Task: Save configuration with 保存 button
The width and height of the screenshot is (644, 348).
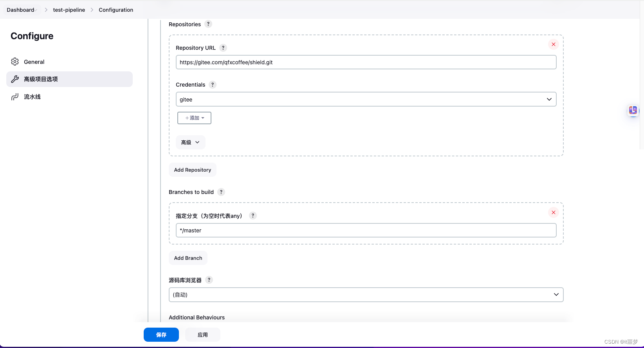Action: pos(161,335)
